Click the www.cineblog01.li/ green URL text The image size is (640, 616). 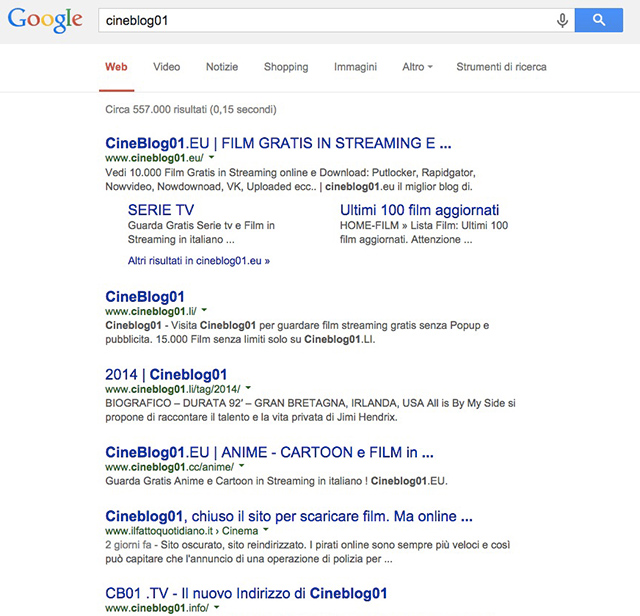[x=151, y=311]
